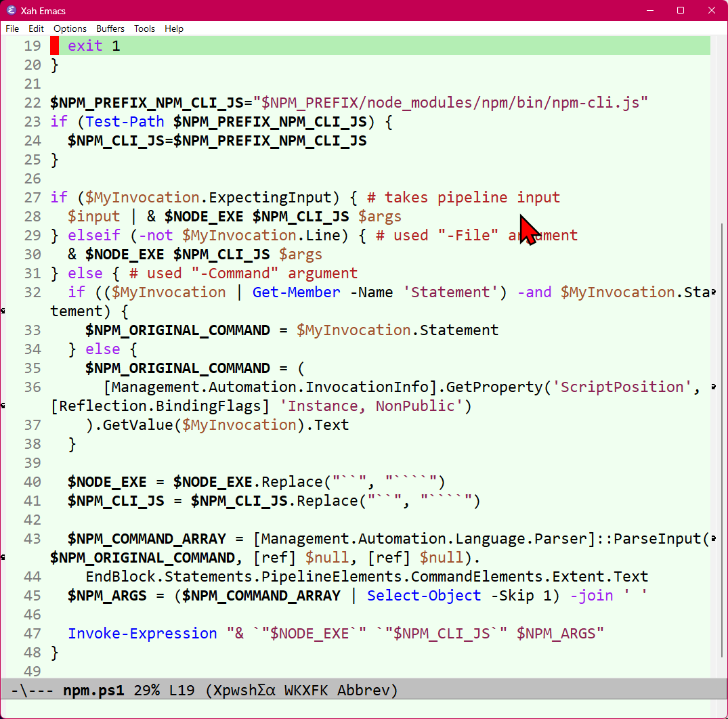
Task: Open the Options menu
Action: click(x=70, y=29)
